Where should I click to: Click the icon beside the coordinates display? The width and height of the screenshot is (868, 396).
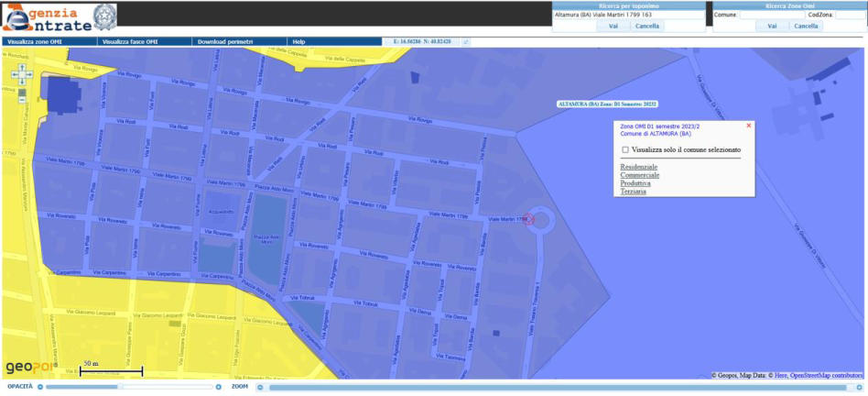(465, 42)
